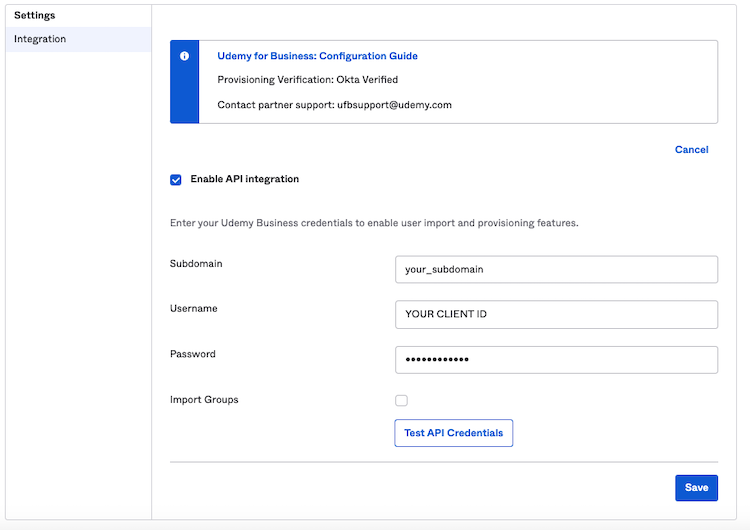Disable the Enable API integration checkbox
Image resolution: width=750 pixels, height=530 pixels.
176,180
